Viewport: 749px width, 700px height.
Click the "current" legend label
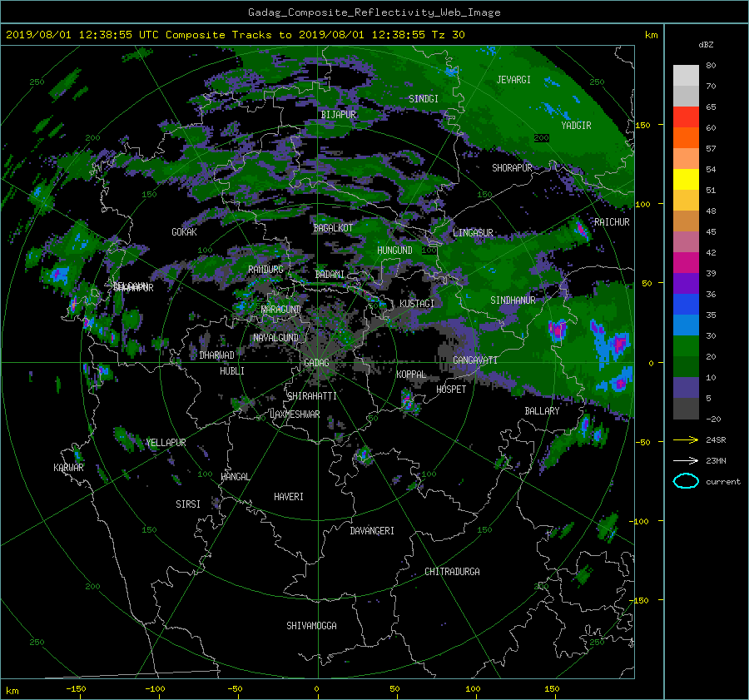click(723, 482)
